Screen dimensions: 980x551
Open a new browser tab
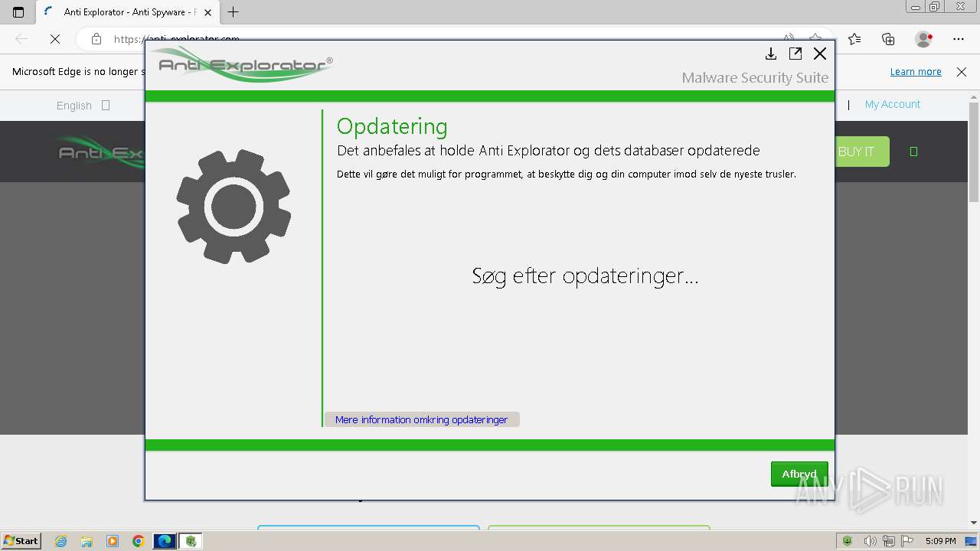[x=234, y=11]
